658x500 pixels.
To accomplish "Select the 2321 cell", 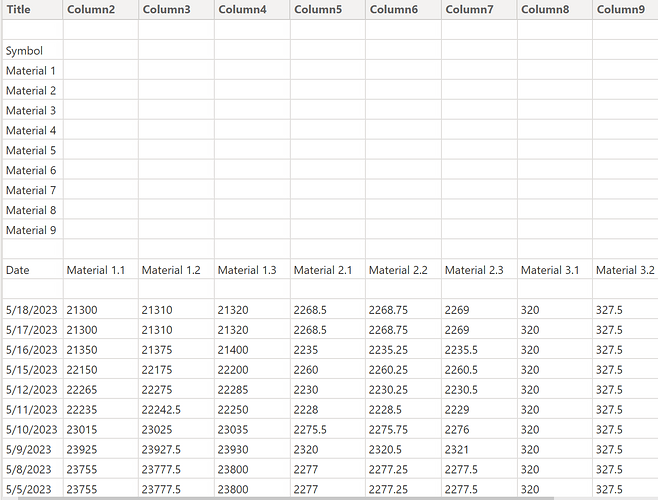I will (479, 450).
